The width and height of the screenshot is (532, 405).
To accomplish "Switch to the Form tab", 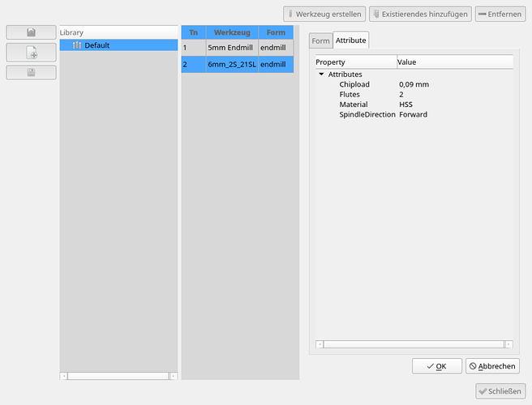I will click(x=320, y=40).
